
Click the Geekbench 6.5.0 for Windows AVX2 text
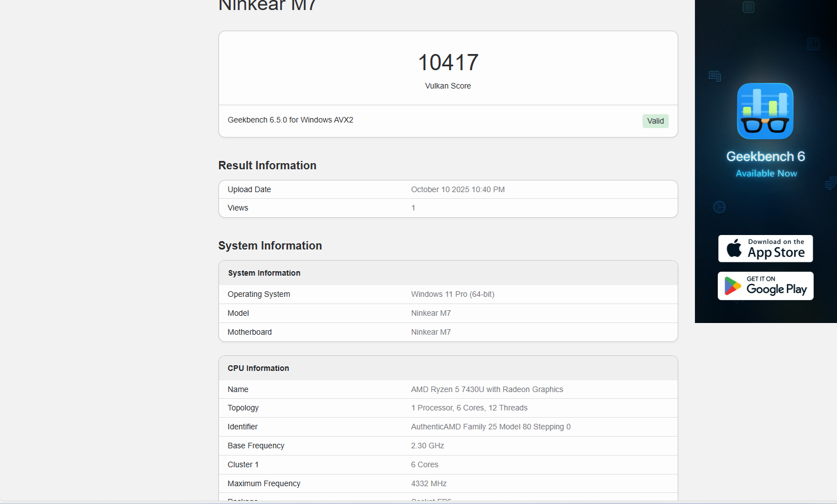coord(290,120)
